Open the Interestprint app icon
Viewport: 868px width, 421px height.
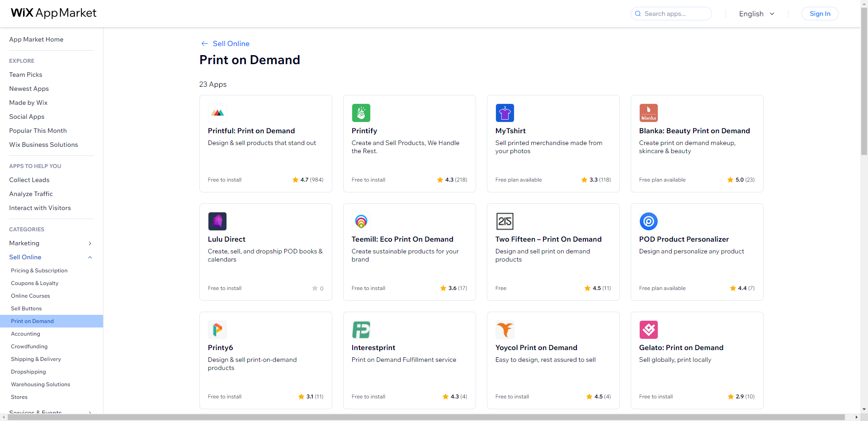coord(361,330)
